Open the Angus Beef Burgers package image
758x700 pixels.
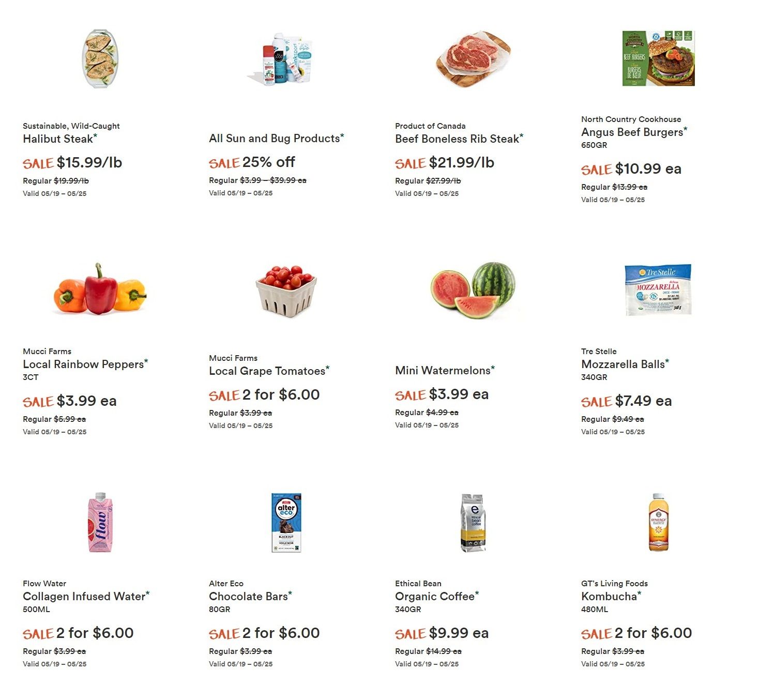pos(658,58)
